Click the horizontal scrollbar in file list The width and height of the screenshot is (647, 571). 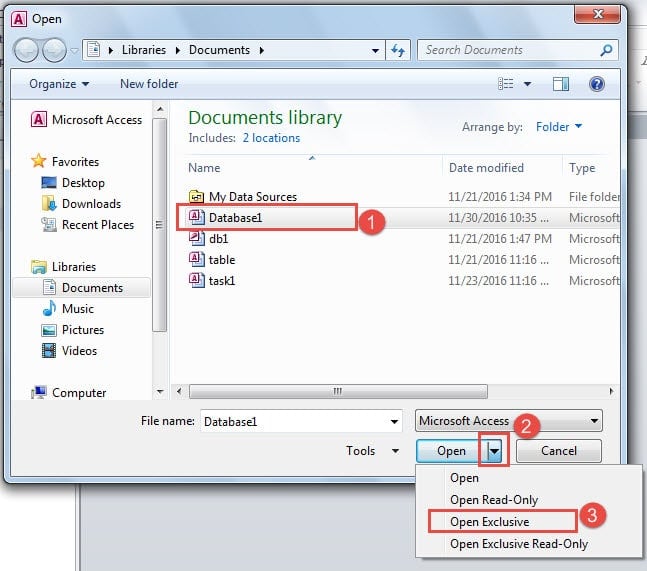click(x=338, y=391)
